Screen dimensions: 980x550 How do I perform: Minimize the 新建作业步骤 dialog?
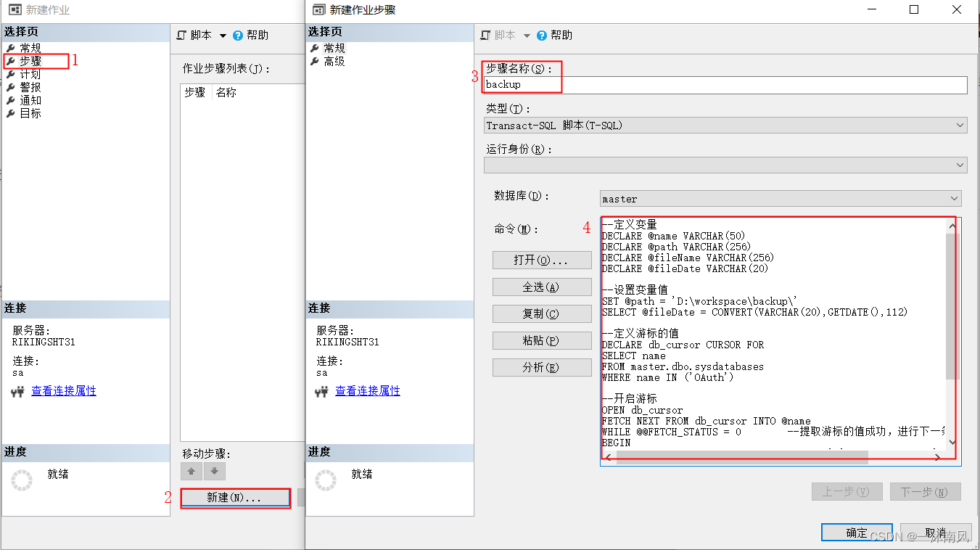coord(873,9)
